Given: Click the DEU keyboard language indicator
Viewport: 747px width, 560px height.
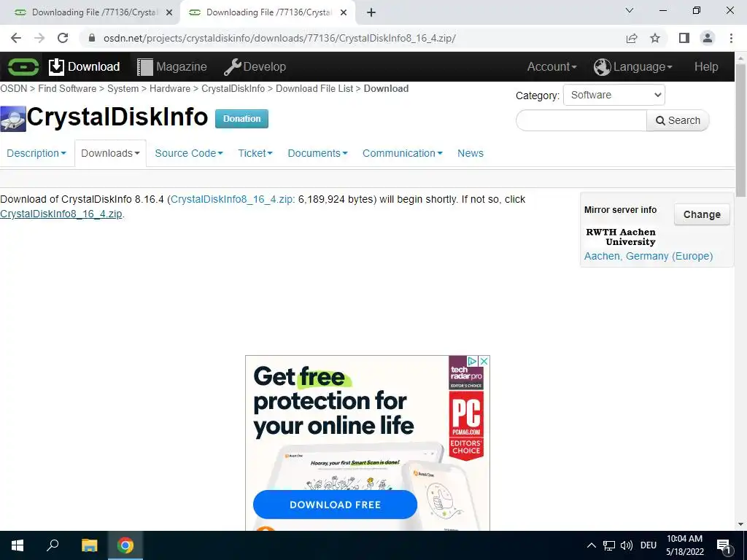Looking at the screenshot, I should pyautogui.click(x=649, y=545).
